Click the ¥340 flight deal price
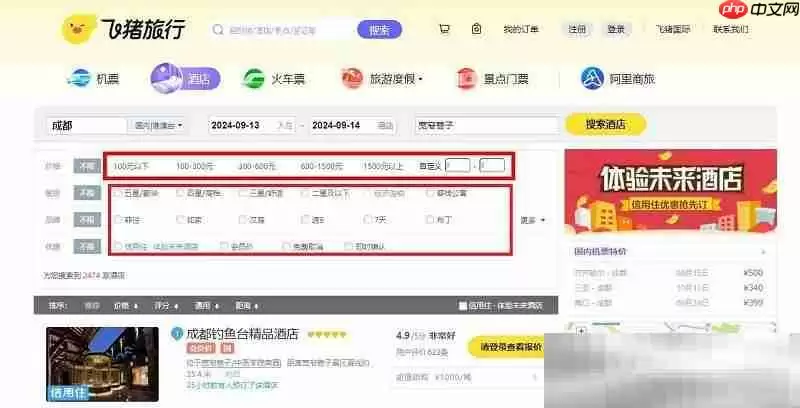This screenshot has width=800, height=408. click(753, 288)
